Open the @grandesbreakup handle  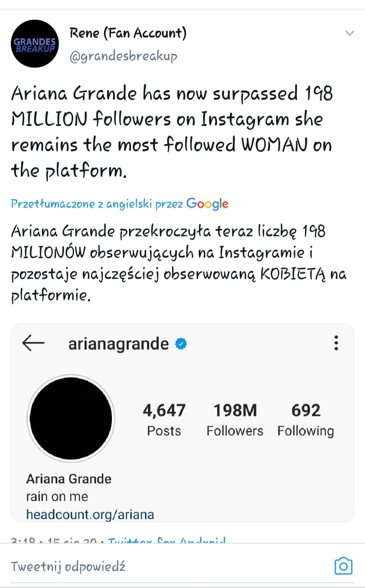(123, 56)
